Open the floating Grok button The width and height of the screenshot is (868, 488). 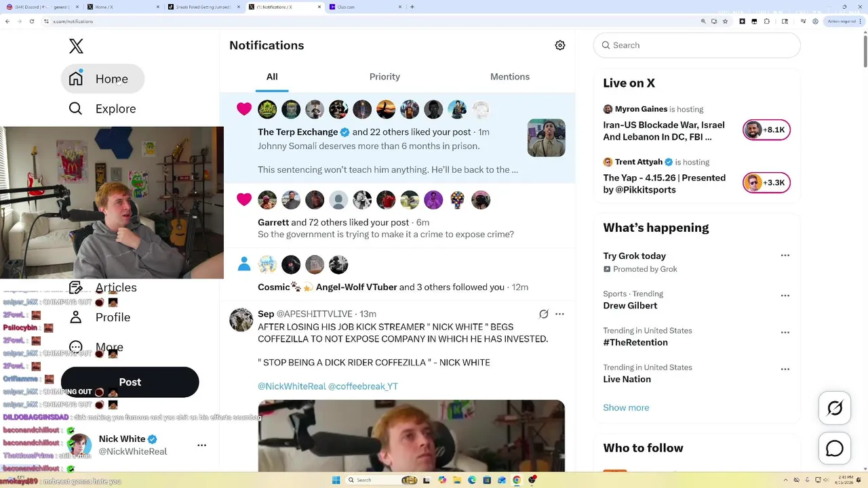pos(835,407)
